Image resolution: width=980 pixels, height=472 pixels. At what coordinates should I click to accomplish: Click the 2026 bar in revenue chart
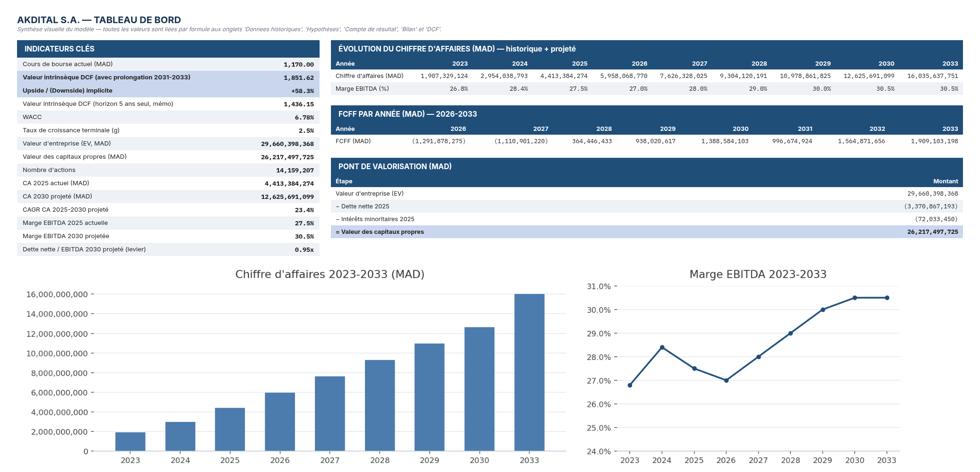[280, 422]
